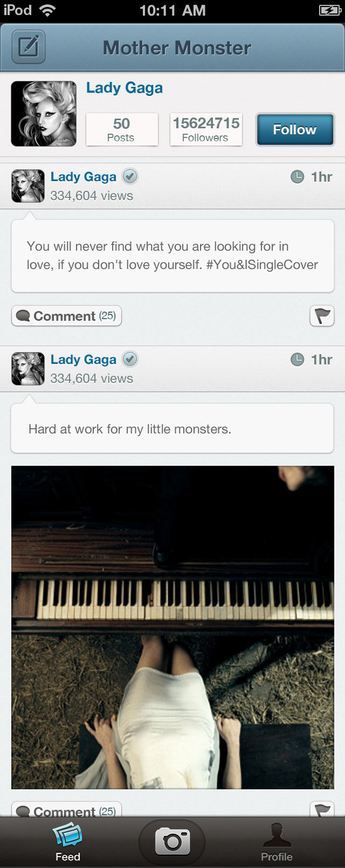Flag the piano photo post
This screenshot has height=868, width=345.
point(322,809)
